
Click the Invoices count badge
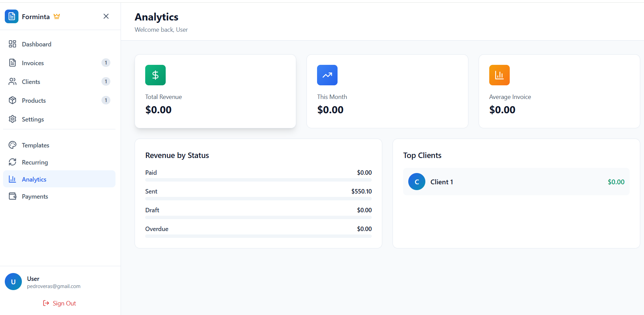click(106, 63)
